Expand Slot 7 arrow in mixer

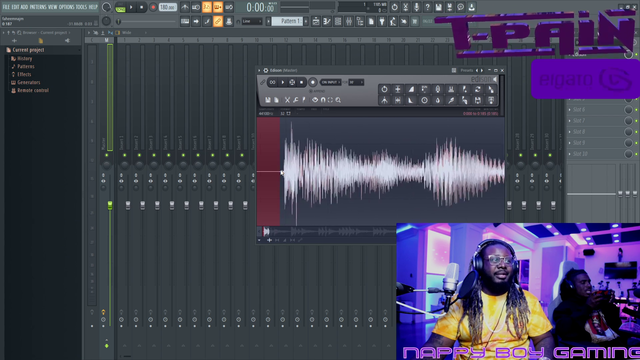click(x=570, y=121)
